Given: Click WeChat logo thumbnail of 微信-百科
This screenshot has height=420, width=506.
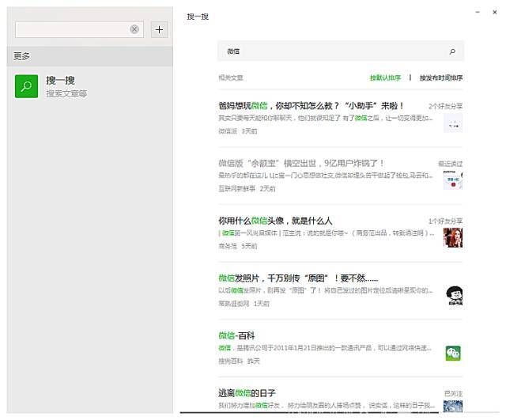Looking at the screenshot, I should click(x=453, y=353).
